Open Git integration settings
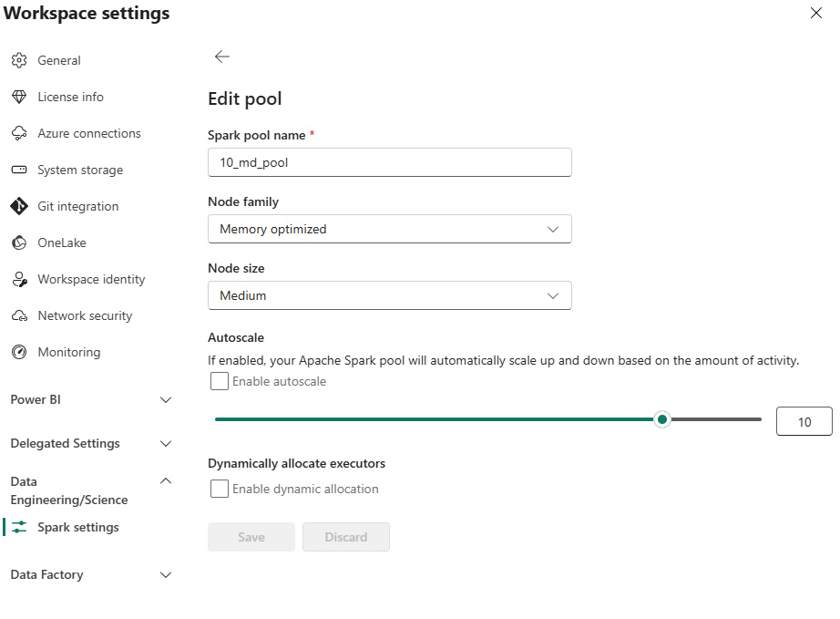The width and height of the screenshot is (840, 619). pos(77,206)
